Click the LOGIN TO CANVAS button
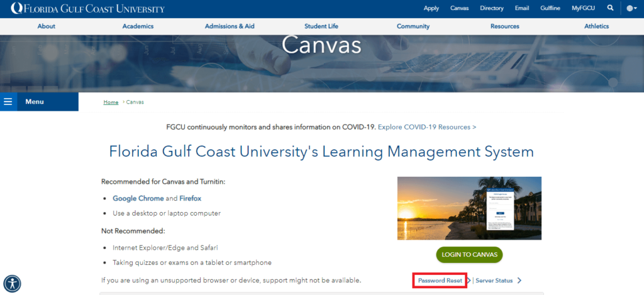 click(469, 255)
